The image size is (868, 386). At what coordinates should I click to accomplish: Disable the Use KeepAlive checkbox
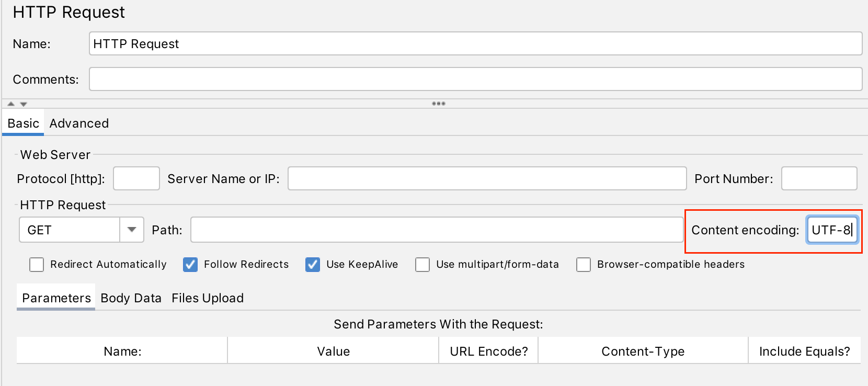coord(313,265)
